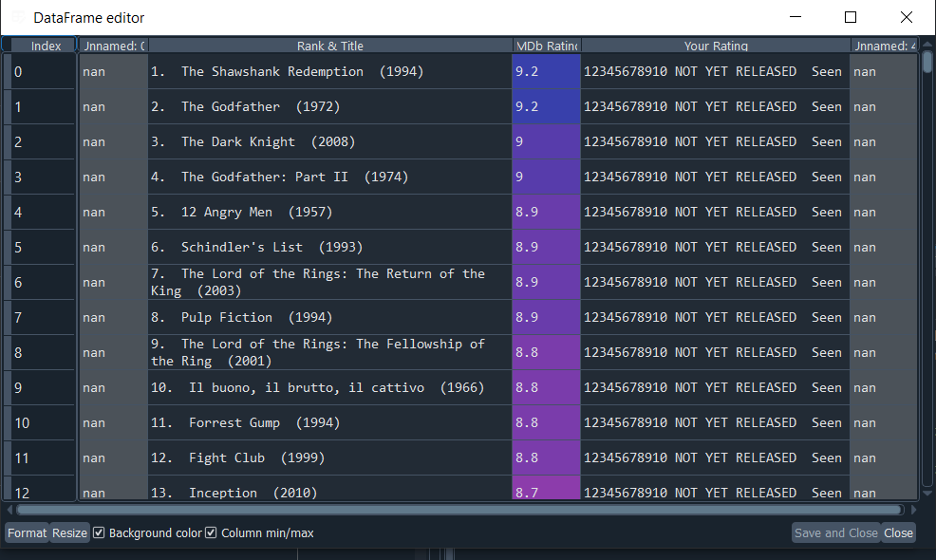
Task: Click the vertical scrollbar up arrow
Action: click(927, 45)
